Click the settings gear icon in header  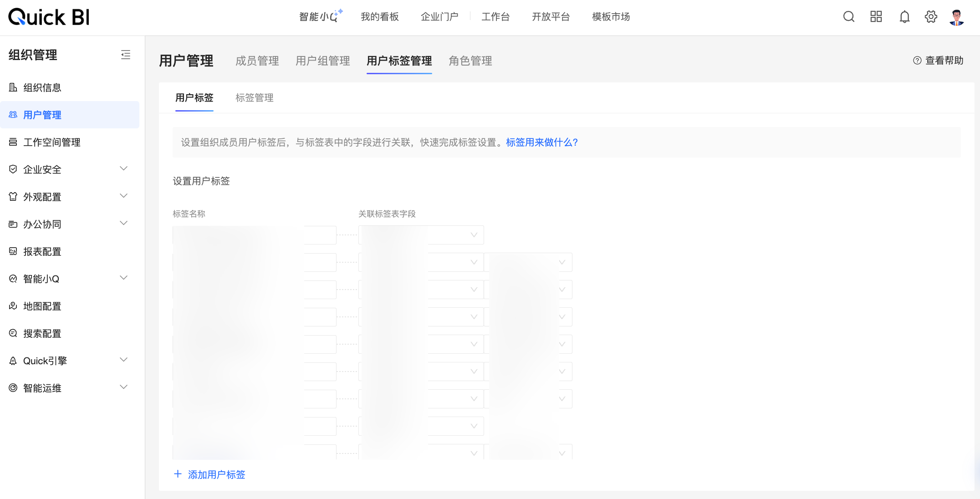click(x=931, y=17)
